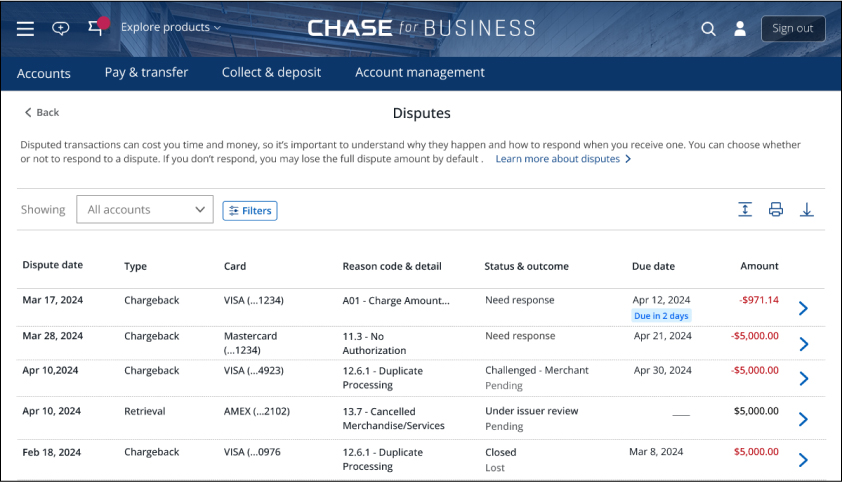This screenshot has width=842, height=482.
Task: Click Mar 8, 2024 due date
Action: click(656, 452)
